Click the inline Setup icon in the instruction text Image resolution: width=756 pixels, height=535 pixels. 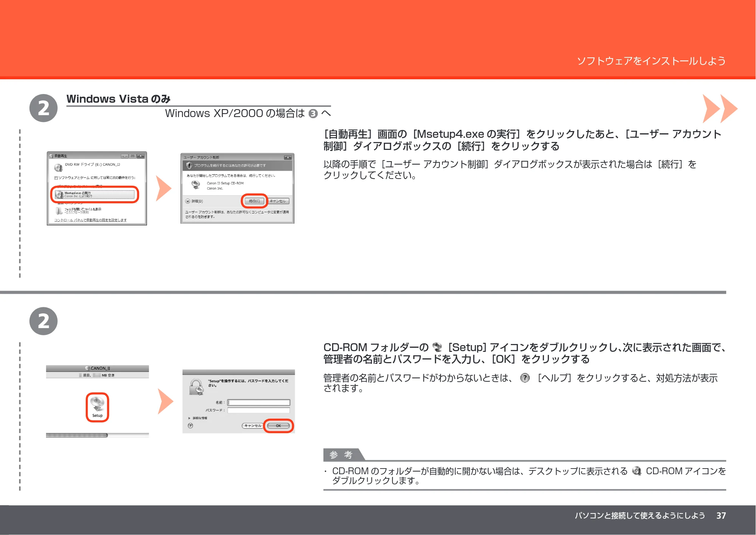point(437,347)
